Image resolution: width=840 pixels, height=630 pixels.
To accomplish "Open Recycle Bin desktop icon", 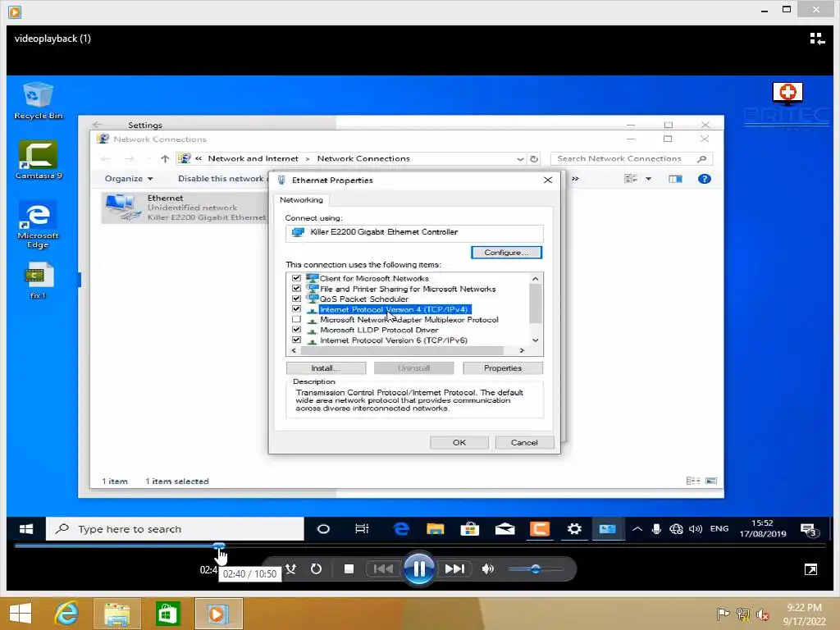I will pyautogui.click(x=38, y=100).
